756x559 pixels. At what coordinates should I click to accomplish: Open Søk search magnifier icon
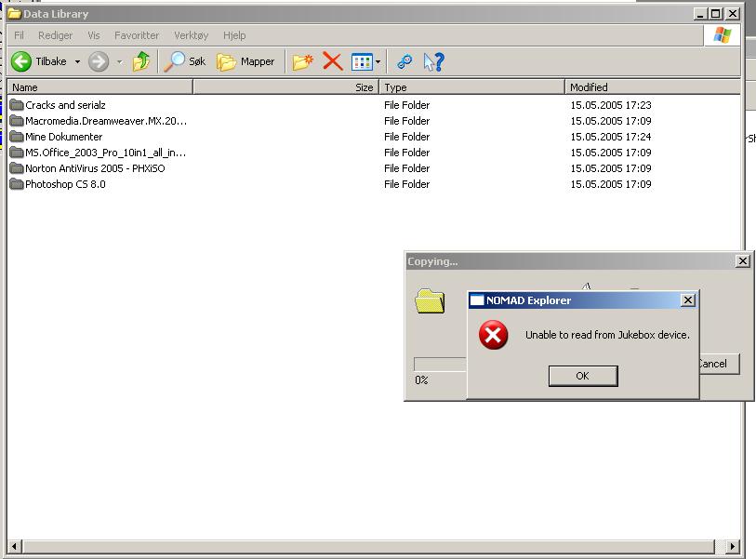[174, 61]
